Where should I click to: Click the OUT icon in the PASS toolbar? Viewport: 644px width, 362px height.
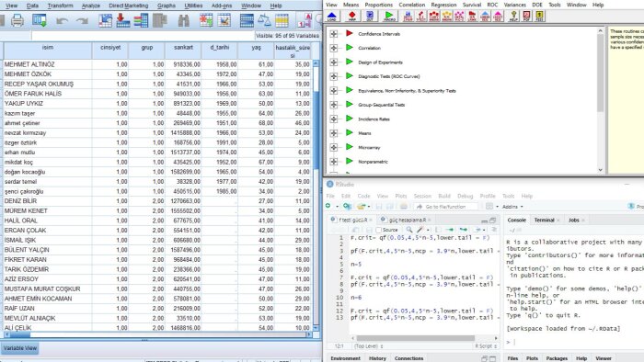[x=370, y=16]
